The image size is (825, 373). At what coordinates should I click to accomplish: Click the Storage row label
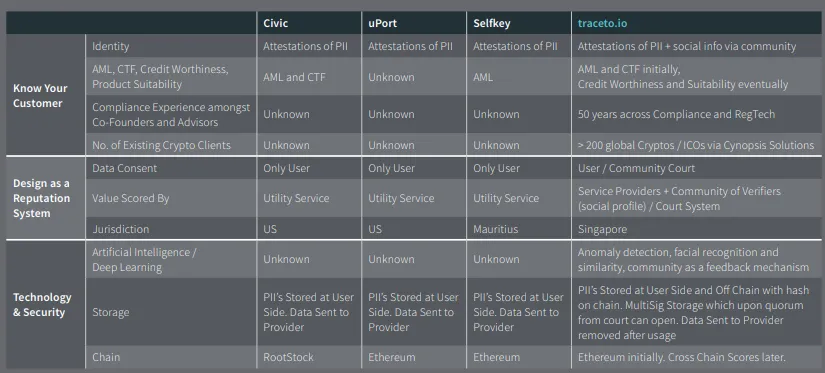click(110, 312)
